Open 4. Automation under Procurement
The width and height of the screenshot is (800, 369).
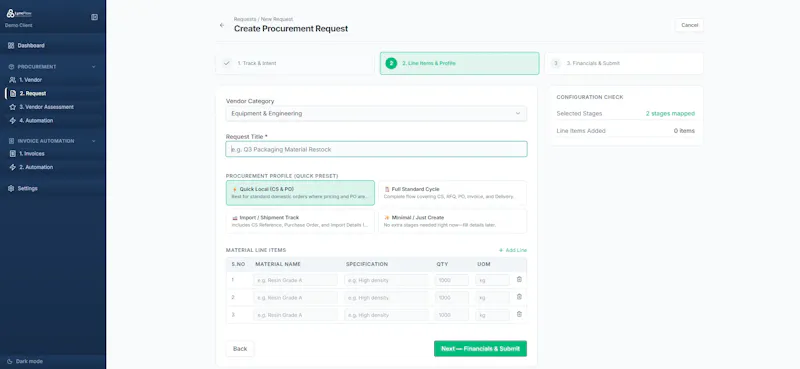[53, 120]
